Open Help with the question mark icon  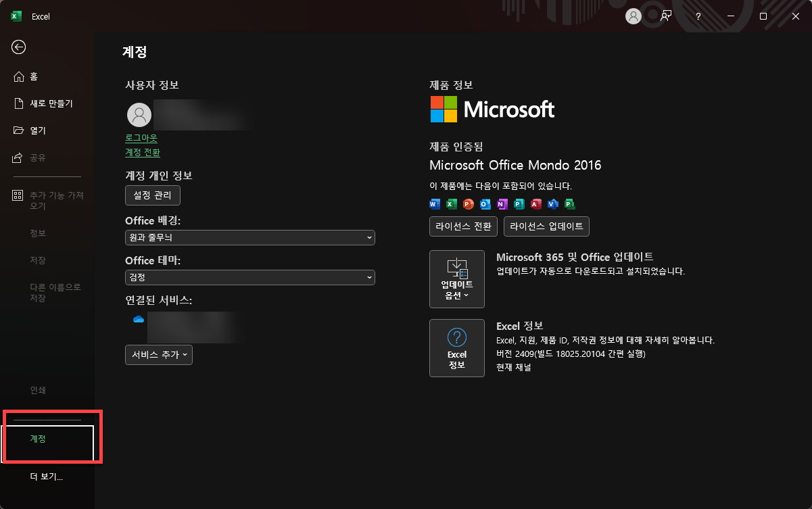(698, 16)
